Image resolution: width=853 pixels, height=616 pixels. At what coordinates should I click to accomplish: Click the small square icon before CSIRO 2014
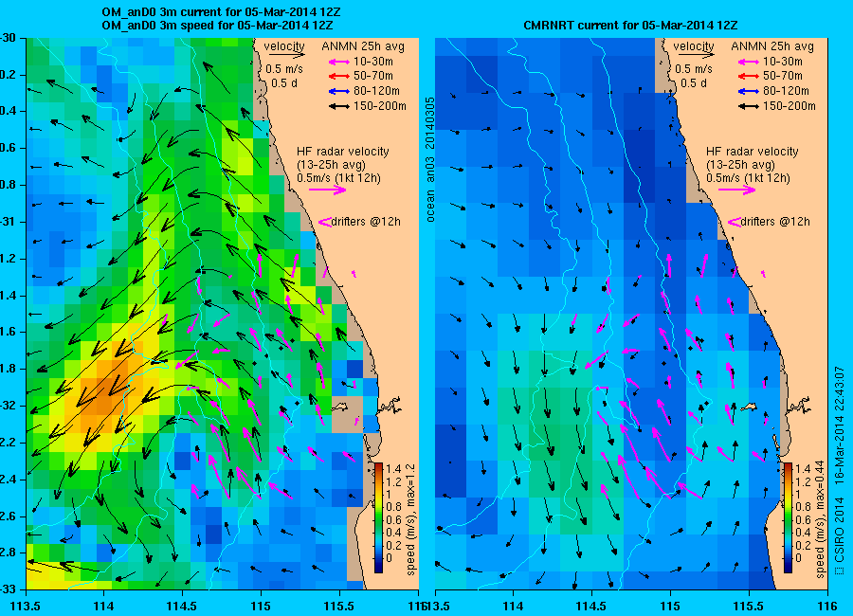pyautogui.click(x=840, y=571)
